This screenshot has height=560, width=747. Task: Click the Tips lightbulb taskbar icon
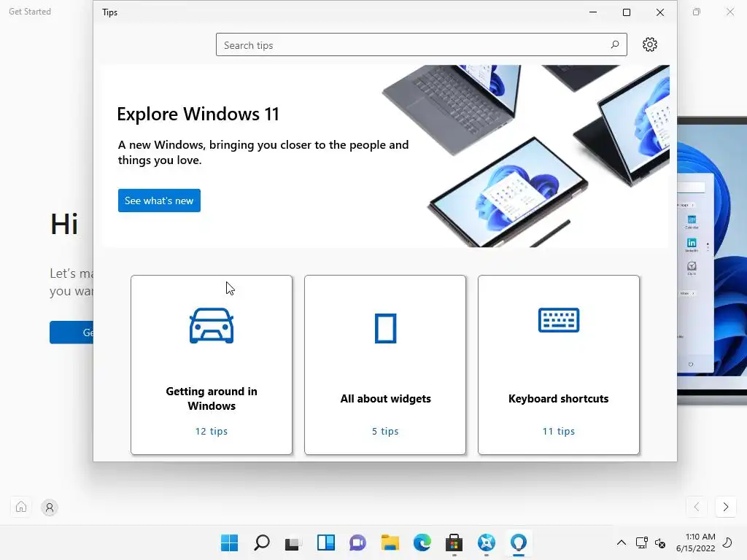coord(519,542)
